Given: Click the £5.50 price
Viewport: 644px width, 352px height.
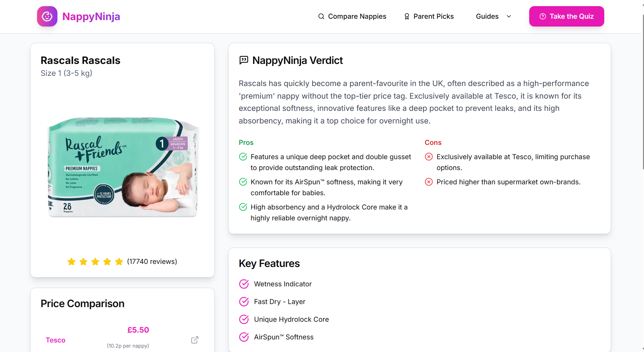Looking at the screenshot, I should point(138,330).
